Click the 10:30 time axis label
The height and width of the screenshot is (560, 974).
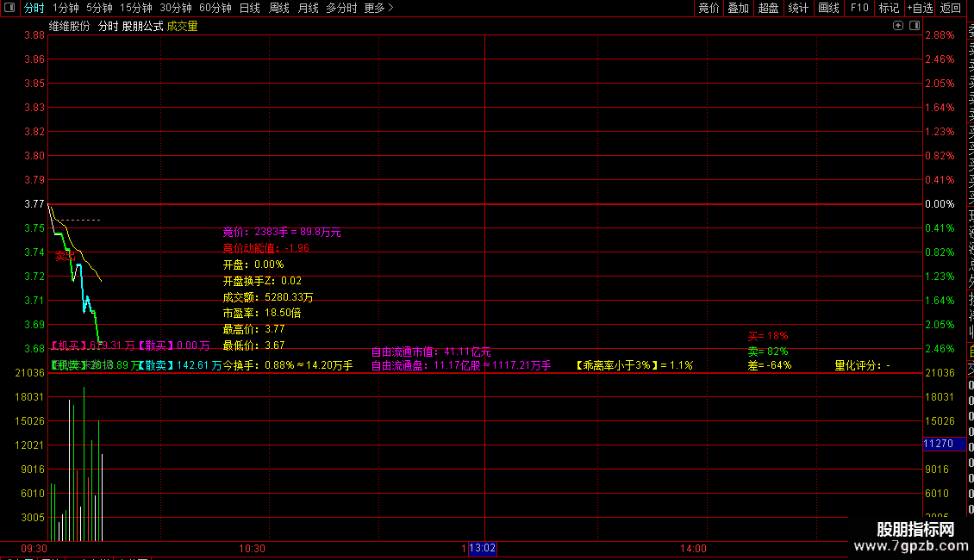252,549
